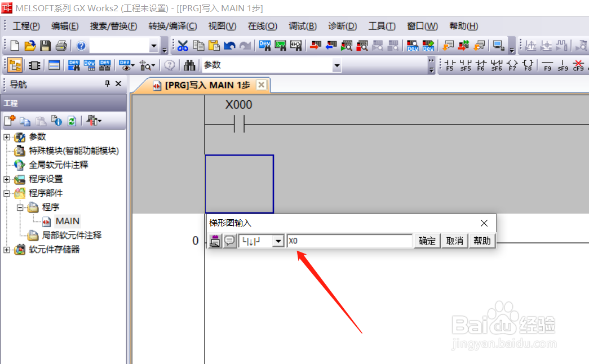Toggle the Navigation window toolbar icon
This screenshot has height=364, width=589.
click(15, 65)
